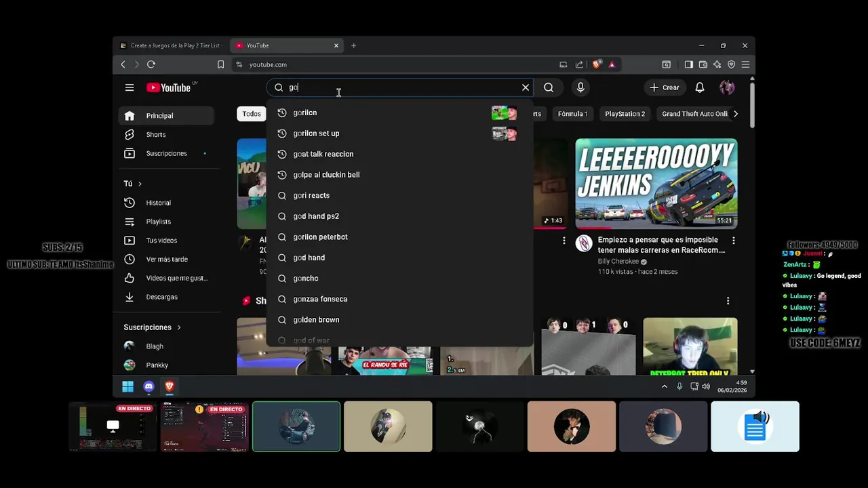
Task: Open 'Ver más tarde' in sidebar
Action: (x=167, y=259)
